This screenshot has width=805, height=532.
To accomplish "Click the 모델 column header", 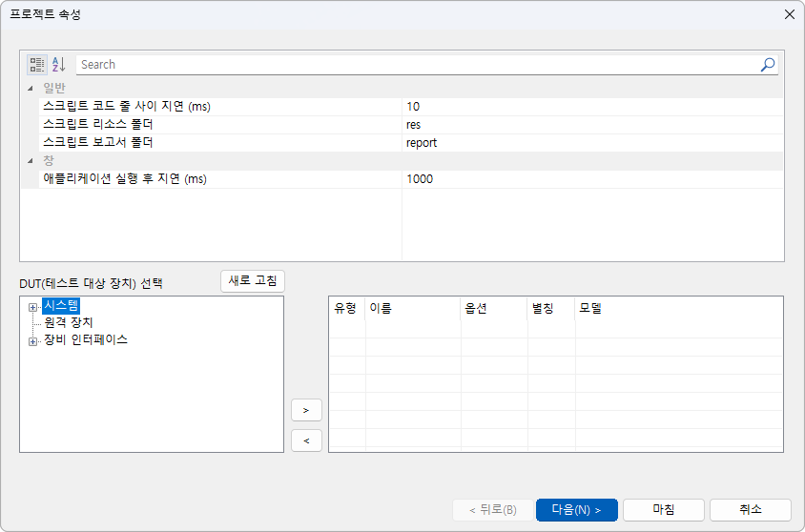I will tap(679, 308).
